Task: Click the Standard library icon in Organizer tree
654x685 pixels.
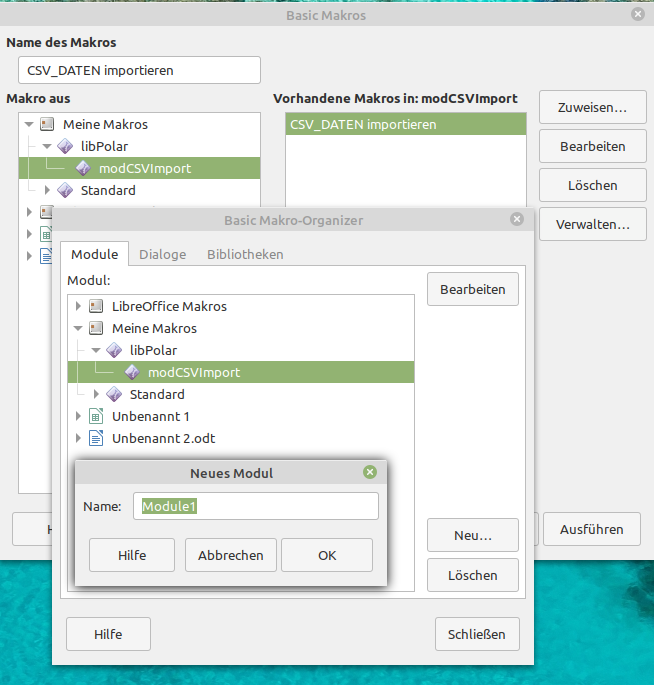Action: (x=114, y=394)
